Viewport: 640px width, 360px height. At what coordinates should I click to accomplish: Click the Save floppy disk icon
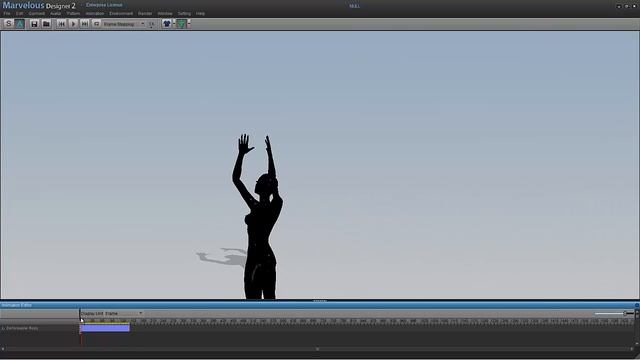pos(34,24)
